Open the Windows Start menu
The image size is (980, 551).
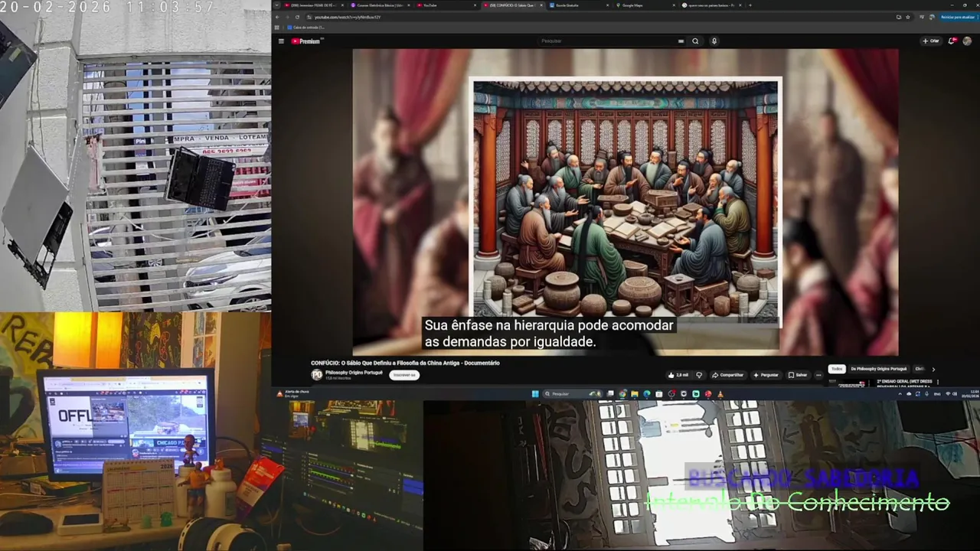[x=535, y=394]
